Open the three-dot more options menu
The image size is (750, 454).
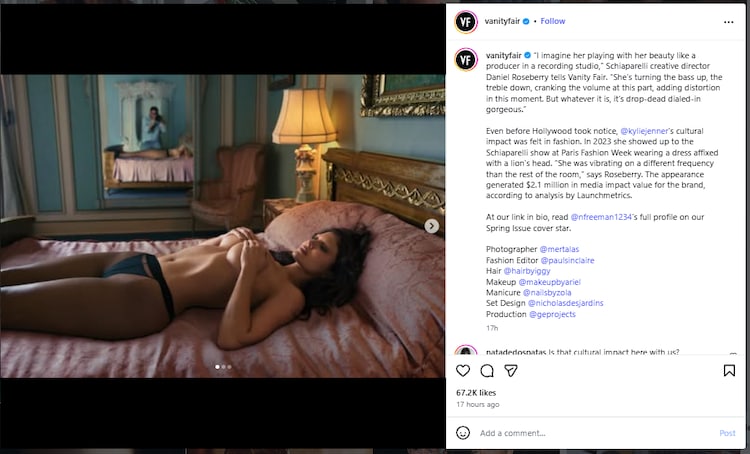(x=728, y=22)
